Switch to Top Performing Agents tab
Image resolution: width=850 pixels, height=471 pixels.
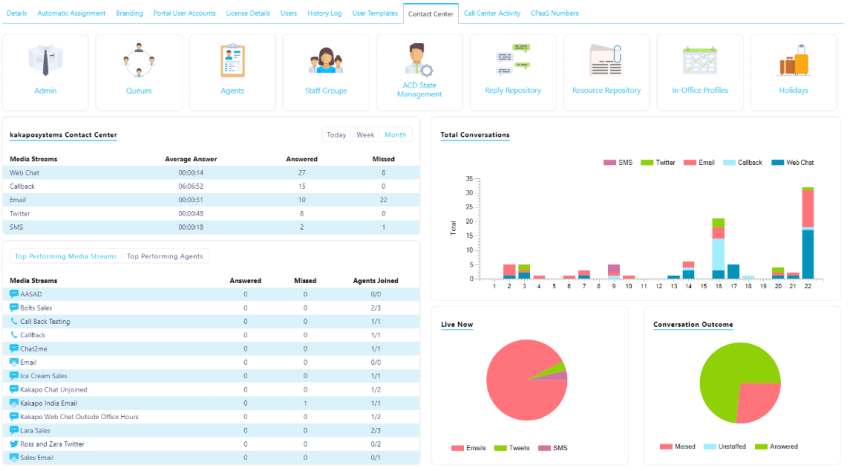click(x=165, y=256)
